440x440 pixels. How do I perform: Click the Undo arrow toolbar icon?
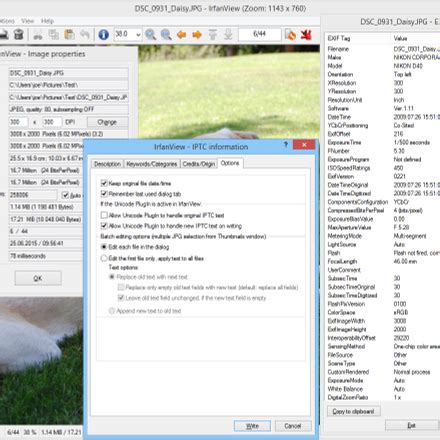coord(85,34)
